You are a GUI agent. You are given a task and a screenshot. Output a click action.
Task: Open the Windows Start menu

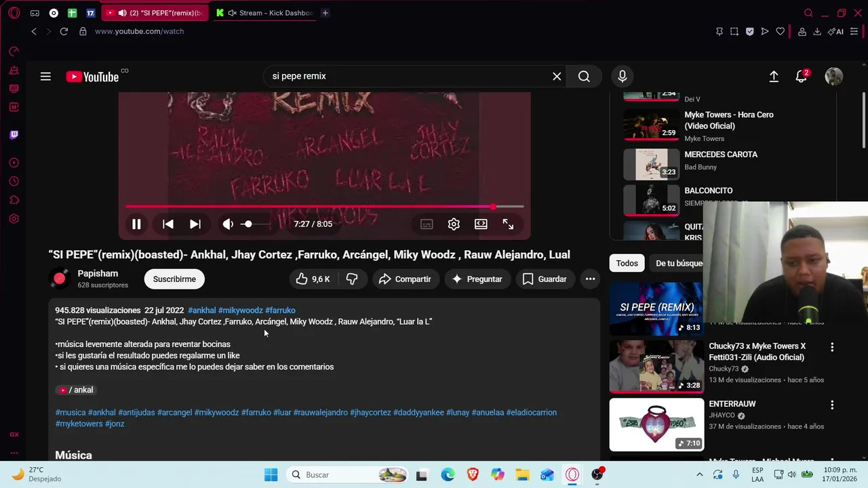271,474
